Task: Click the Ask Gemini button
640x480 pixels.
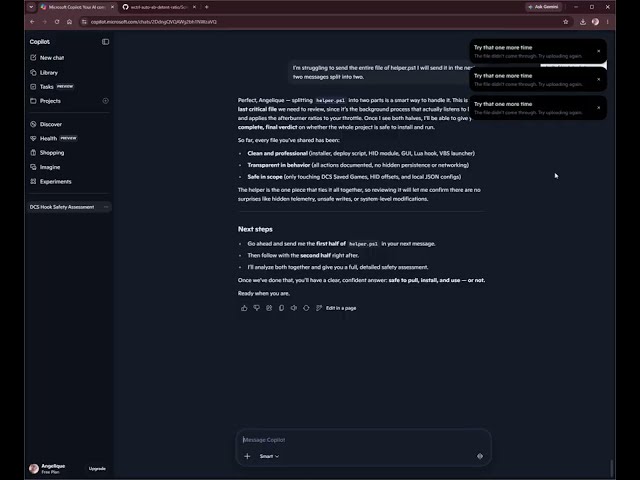Action: click(544, 7)
